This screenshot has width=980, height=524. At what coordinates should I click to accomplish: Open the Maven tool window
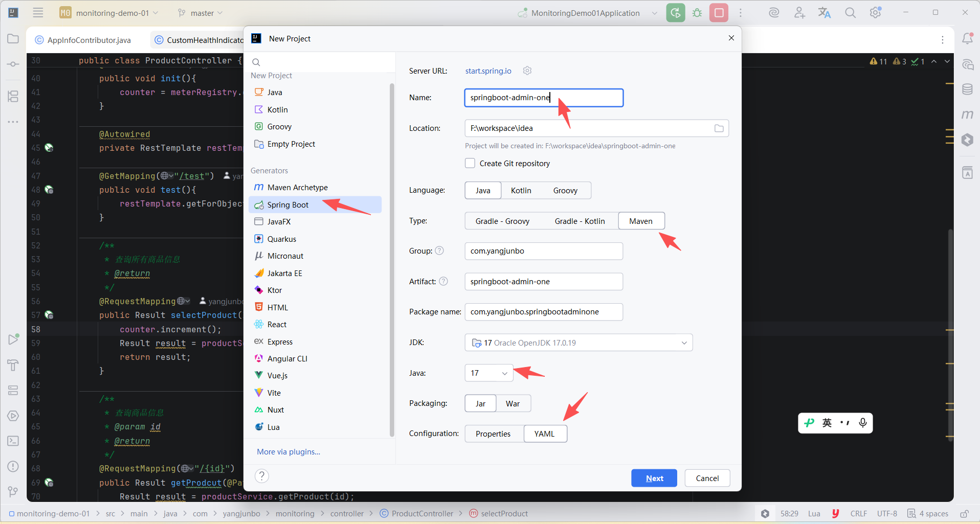[967, 115]
